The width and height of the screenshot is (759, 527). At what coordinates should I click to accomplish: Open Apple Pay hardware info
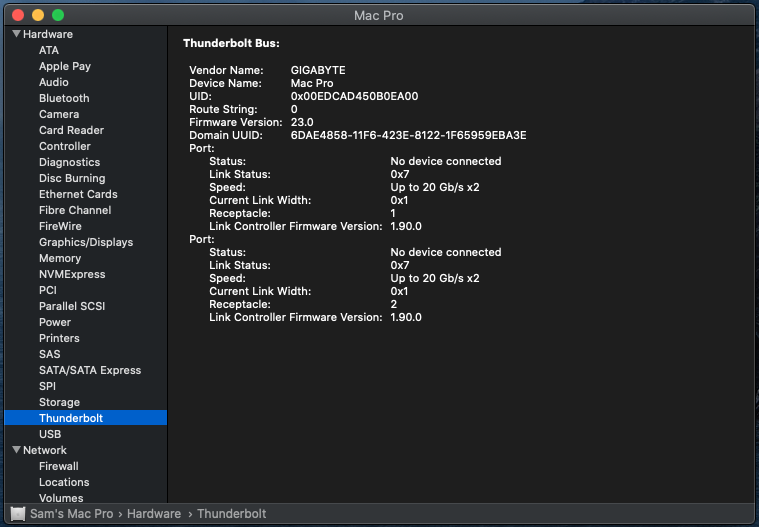click(65, 66)
